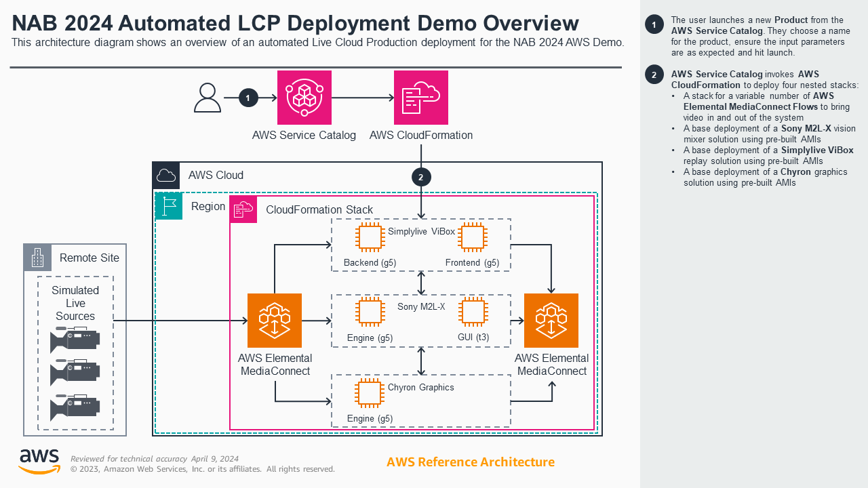This screenshot has width=868, height=488.
Task: Click the output-side MediaConnect icon after GUI (t3)
Action: point(551,321)
